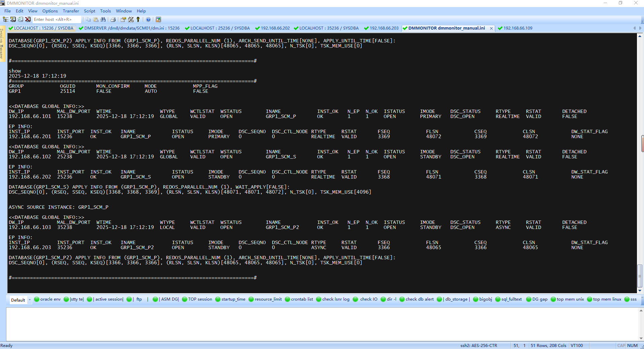This screenshot has width=644, height=349.
Task: Click the Lock Session icon
Action: pyautogui.click(x=158, y=20)
